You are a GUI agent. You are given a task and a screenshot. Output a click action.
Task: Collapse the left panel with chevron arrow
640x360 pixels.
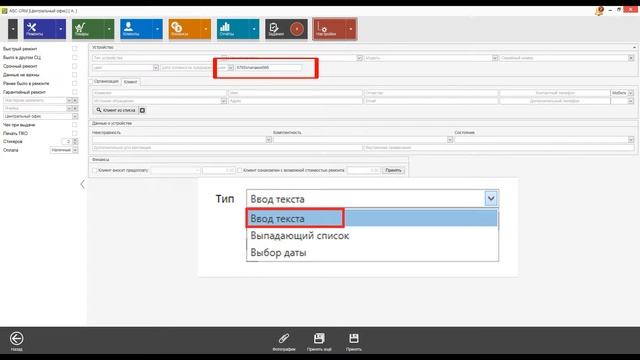click(x=82, y=184)
